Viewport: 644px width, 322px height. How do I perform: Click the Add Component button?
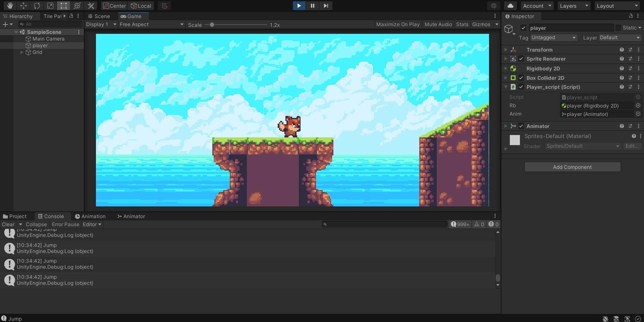pyautogui.click(x=572, y=167)
